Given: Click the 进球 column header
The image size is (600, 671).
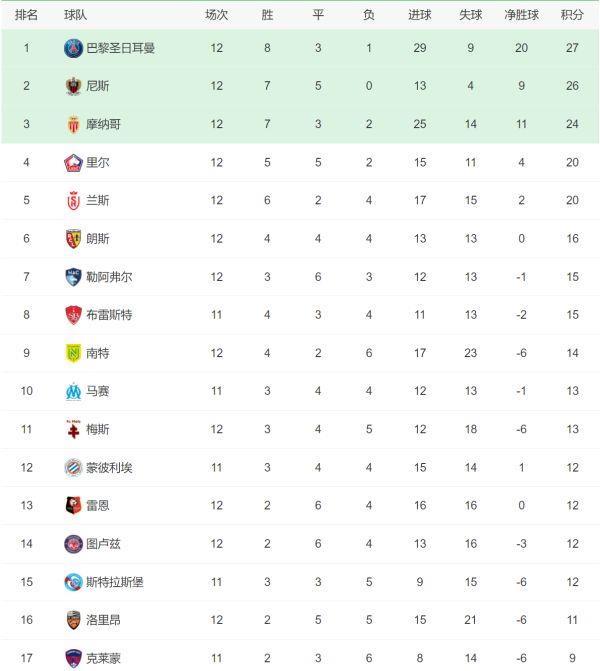Looking at the screenshot, I should [x=420, y=15].
